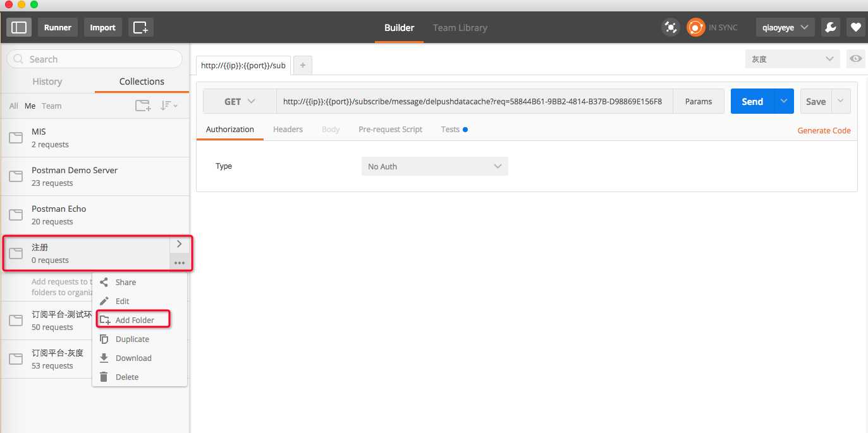
Task: Toggle the sidebar panel icon
Action: click(19, 27)
